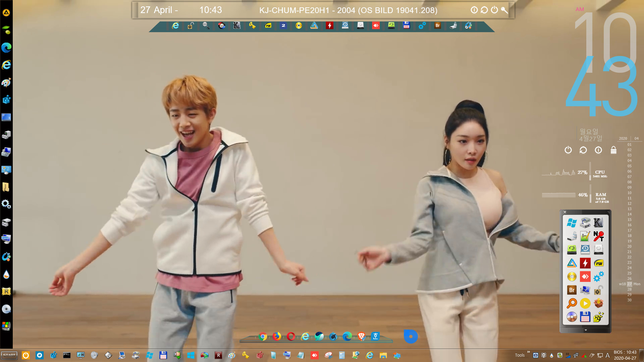This screenshot has width=644, height=362.
Task: Click the info icon in the top info bar
Action: (474, 10)
